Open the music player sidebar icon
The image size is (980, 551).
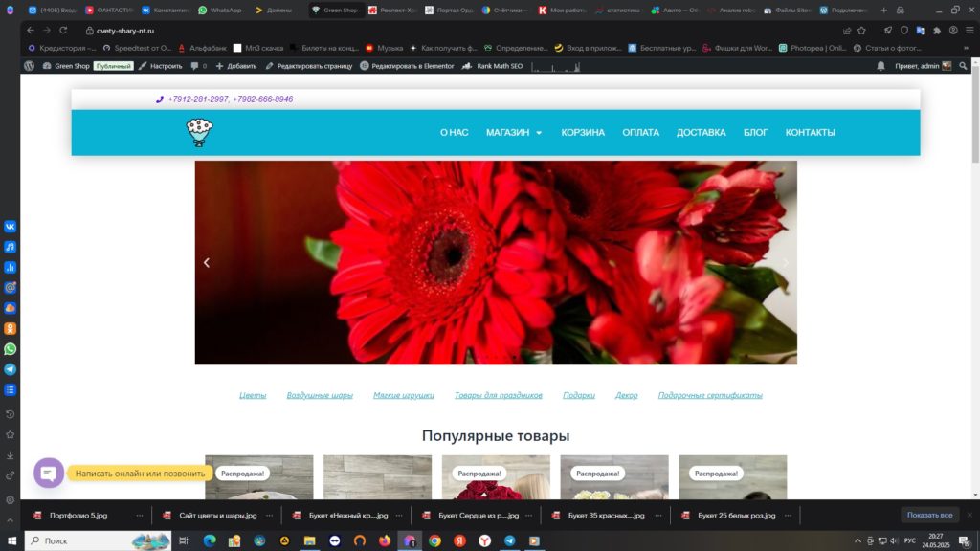(10, 247)
